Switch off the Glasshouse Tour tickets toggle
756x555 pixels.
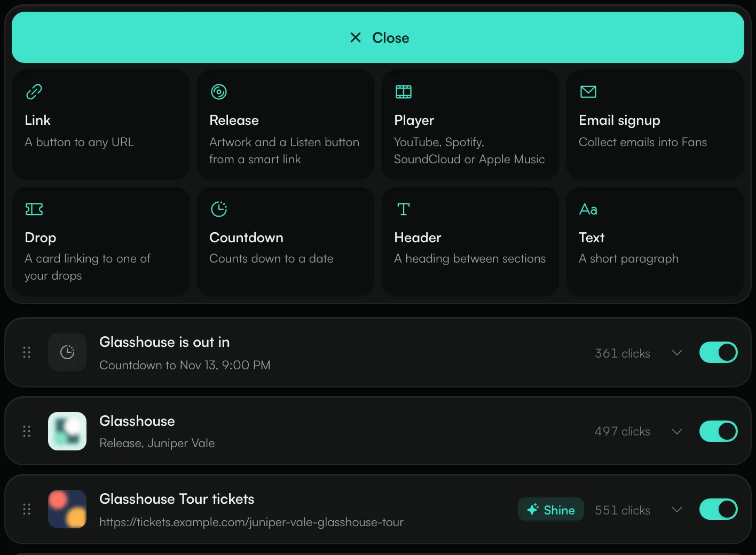click(719, 509)
